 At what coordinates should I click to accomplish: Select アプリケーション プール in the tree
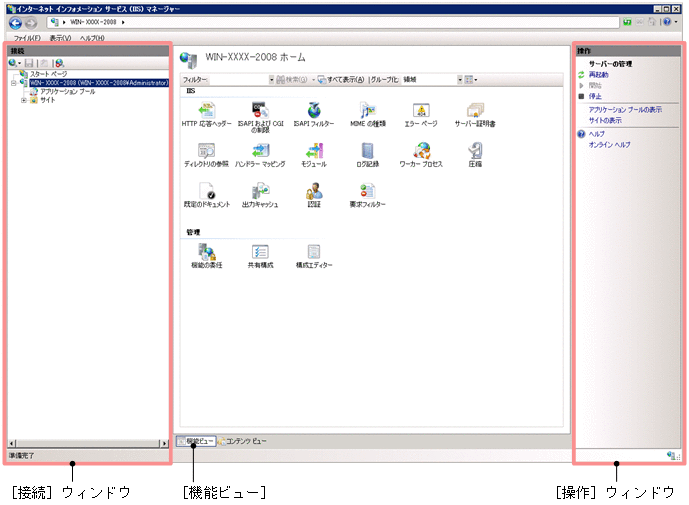click(68, 91)
